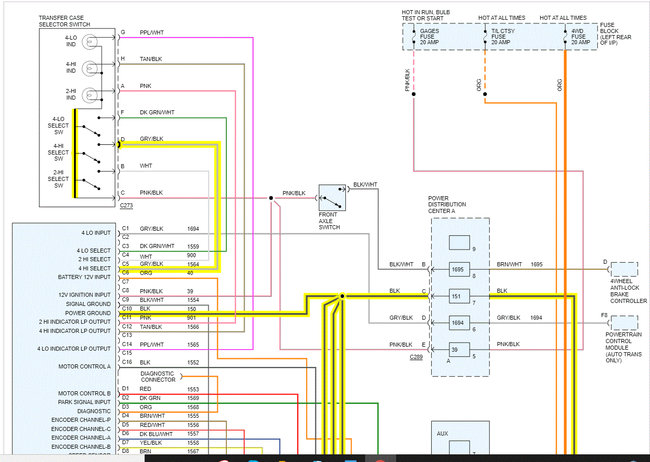650x462 pixels.
Task: Click the 4-LO IND lamp label
Action: 71,41
